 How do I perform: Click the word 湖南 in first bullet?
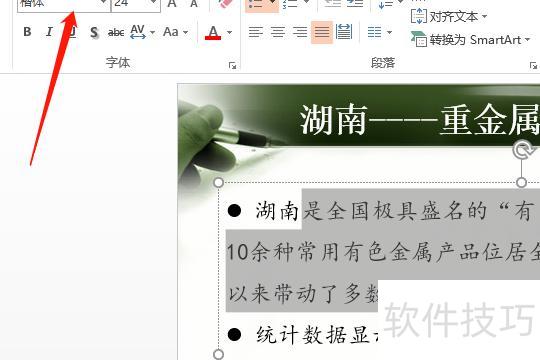(278, 211)
